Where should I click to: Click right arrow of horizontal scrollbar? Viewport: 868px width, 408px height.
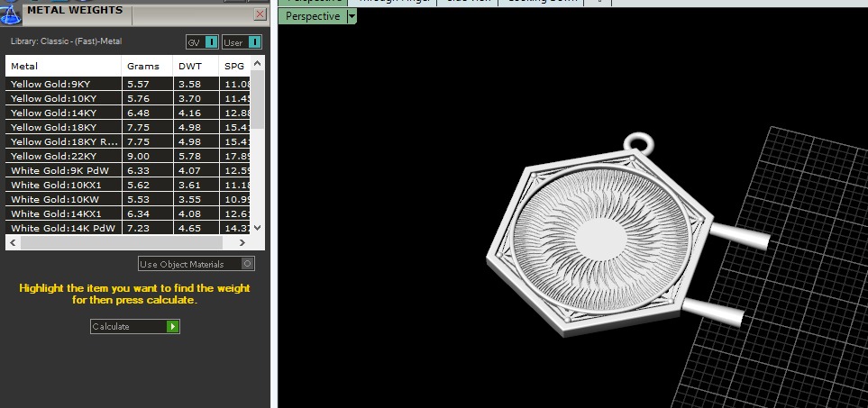(242, 242)
